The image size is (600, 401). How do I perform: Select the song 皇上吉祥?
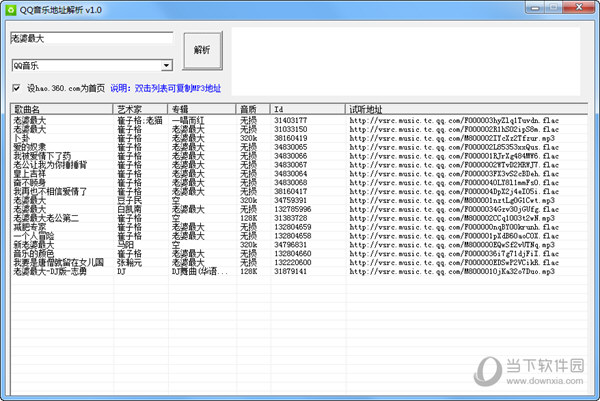30,174
